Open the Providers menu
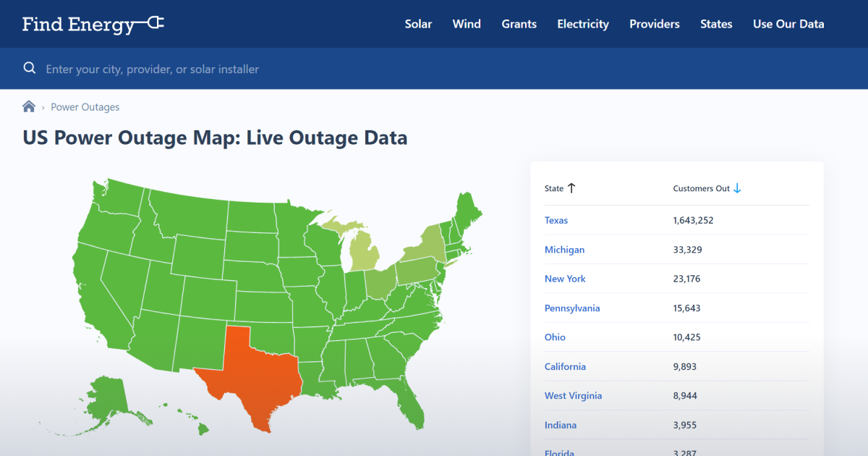The height and width of the screenshot is (456, 868). 654,24
